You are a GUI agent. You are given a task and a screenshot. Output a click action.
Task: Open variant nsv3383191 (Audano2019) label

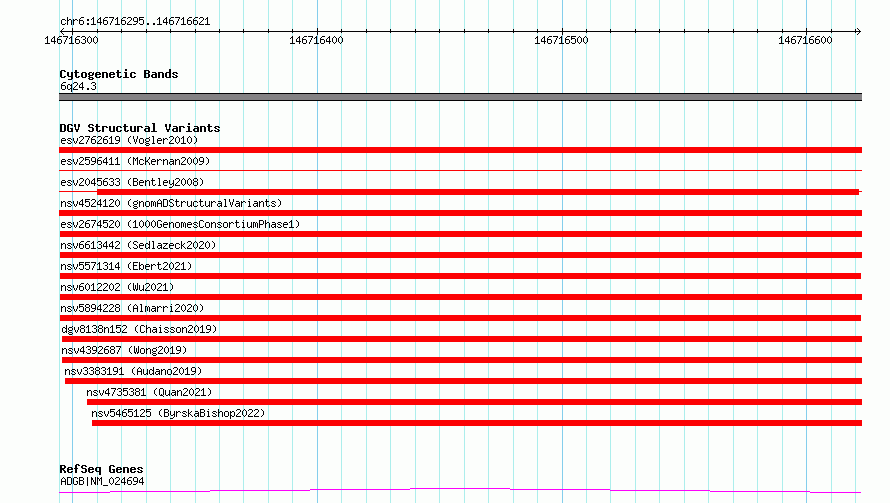click(x=133, y=371)
